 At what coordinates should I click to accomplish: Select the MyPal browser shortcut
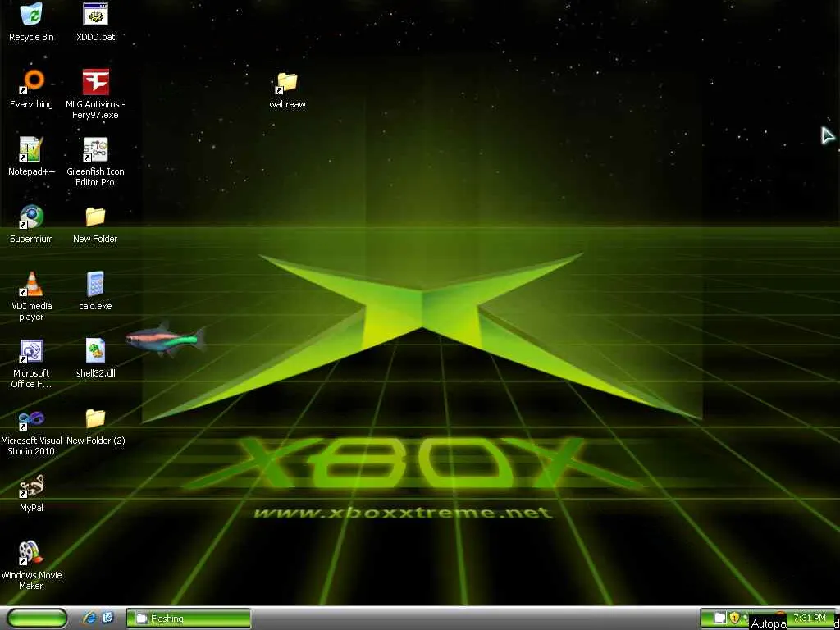coord(31,486)
